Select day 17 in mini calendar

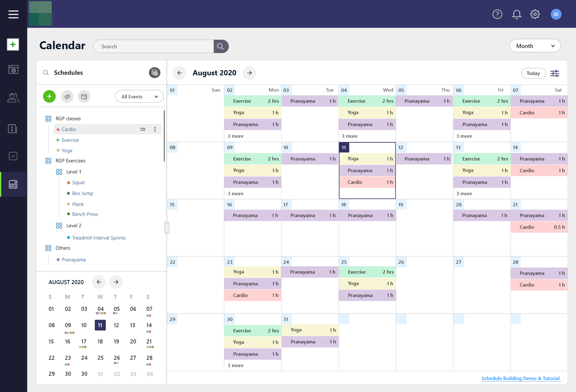point(84,342)
